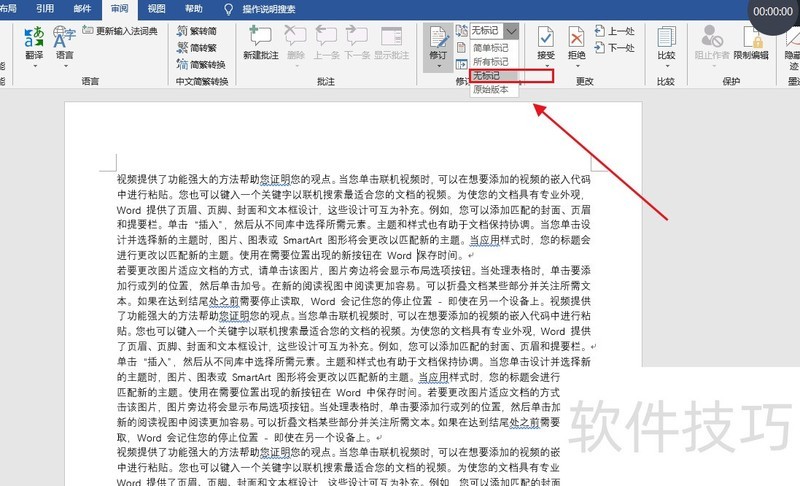This screenshot has width=800, height=486.
Task: Click the 操作说明搜索 search field
Action: (268, 9)
